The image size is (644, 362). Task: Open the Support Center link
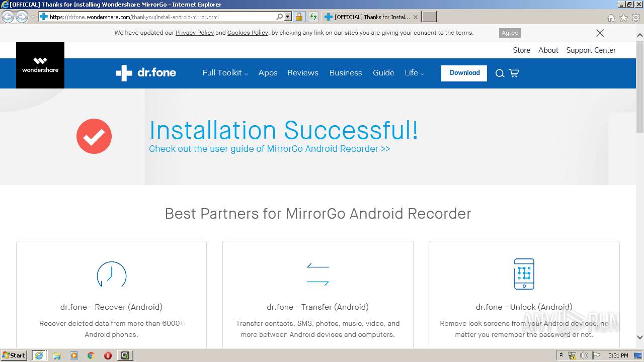(591, 50)
